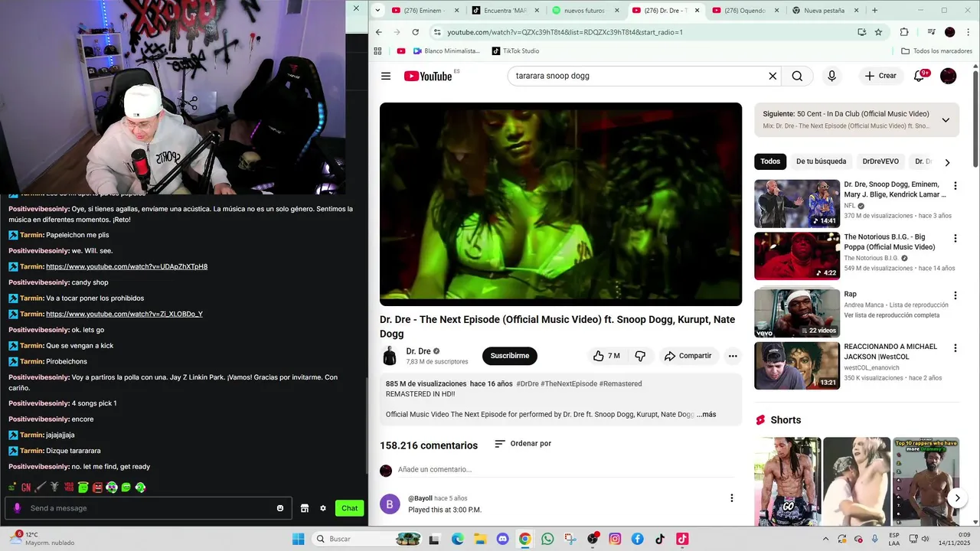Open Tarmin's youtube link Zi_XLOBDo_Y

124,314
